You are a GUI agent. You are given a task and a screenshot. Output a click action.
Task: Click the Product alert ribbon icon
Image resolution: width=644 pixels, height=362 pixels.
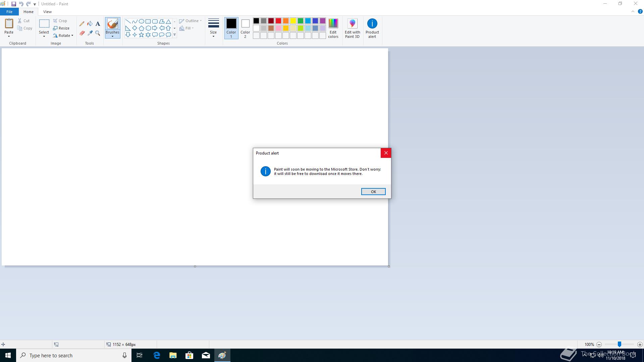372,28
